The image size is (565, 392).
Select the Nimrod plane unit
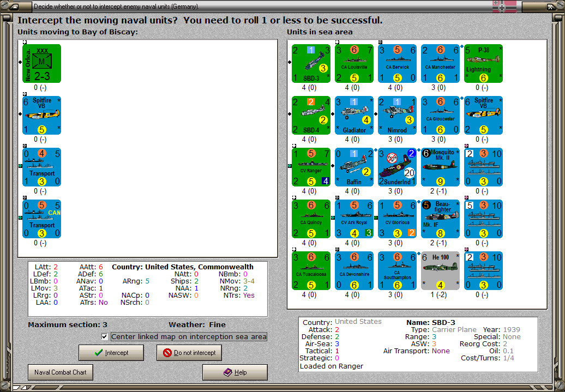point(397,115)
